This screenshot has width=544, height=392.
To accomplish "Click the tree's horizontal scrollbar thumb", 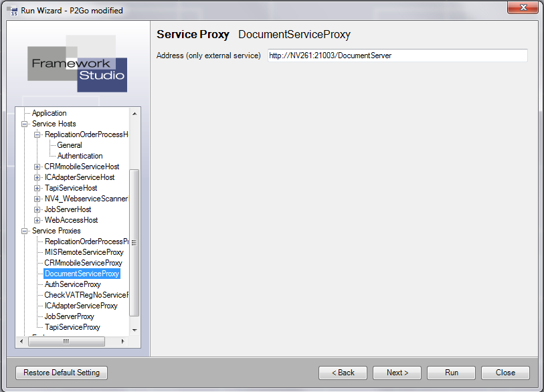I will pos(66,341).
